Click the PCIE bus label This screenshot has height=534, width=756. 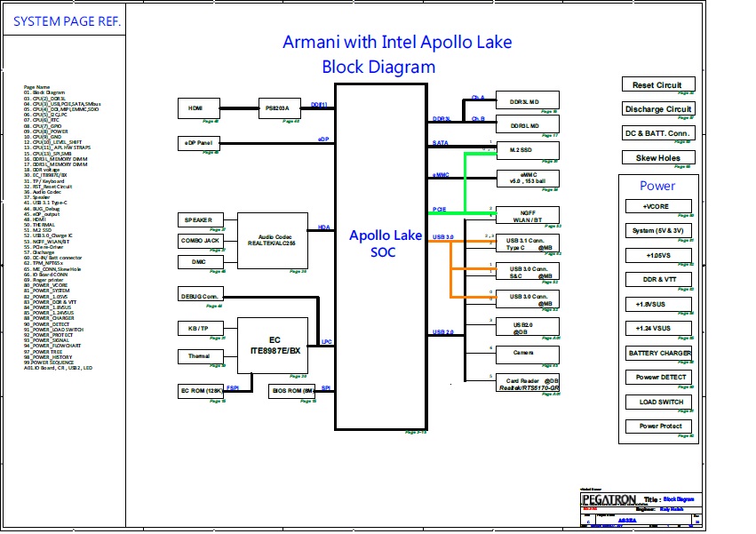tap(439, 210)
